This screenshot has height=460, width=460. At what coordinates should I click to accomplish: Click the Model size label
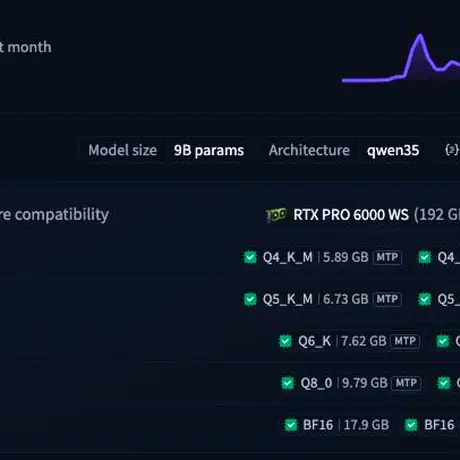pos(123,150)
